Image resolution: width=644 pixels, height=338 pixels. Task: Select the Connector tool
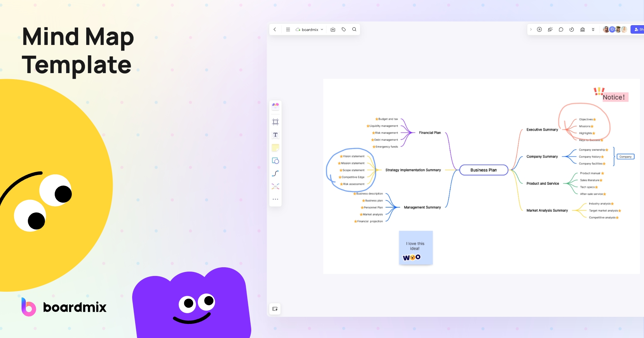point(275,173)
